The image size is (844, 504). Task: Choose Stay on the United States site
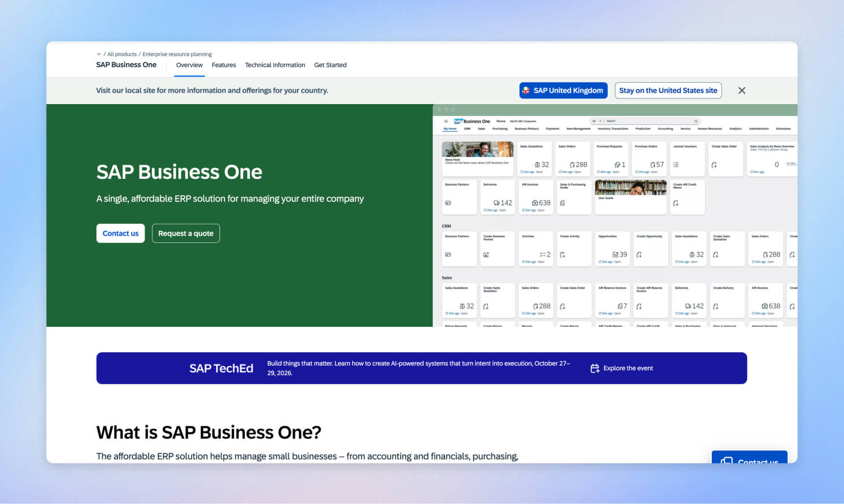tap(668, 91)
